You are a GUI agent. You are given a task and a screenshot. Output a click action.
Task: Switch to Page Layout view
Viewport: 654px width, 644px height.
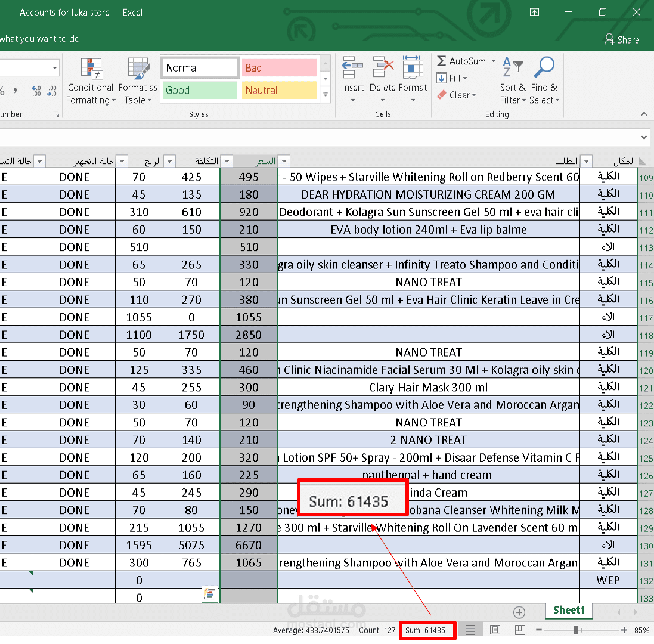(495, 630)
